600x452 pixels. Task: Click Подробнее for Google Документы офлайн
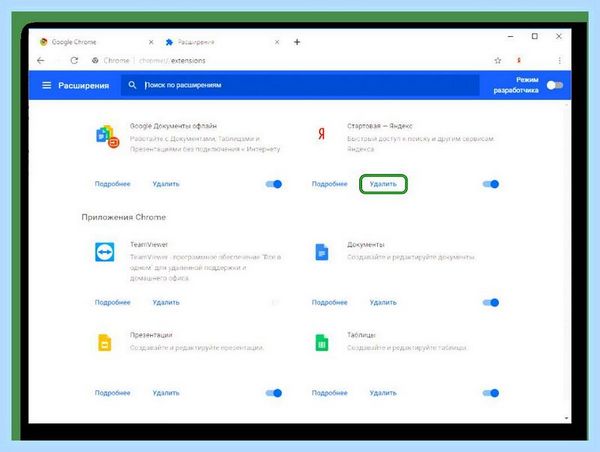coord(112,184)
